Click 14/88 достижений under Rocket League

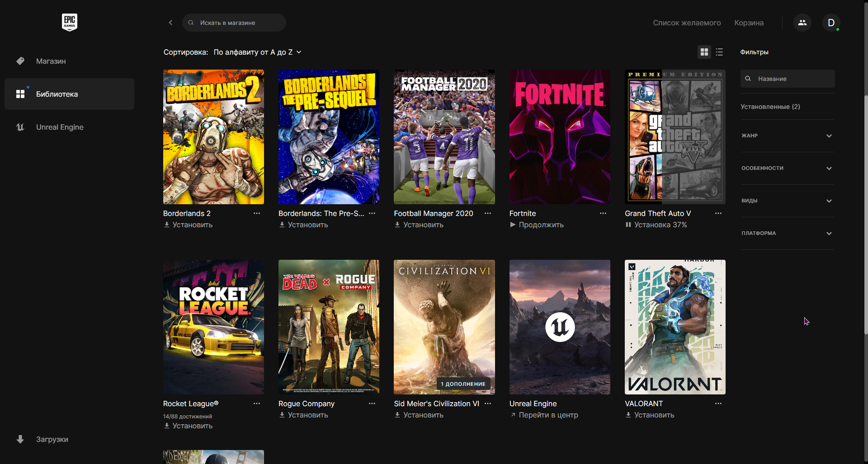click(188, 416)
